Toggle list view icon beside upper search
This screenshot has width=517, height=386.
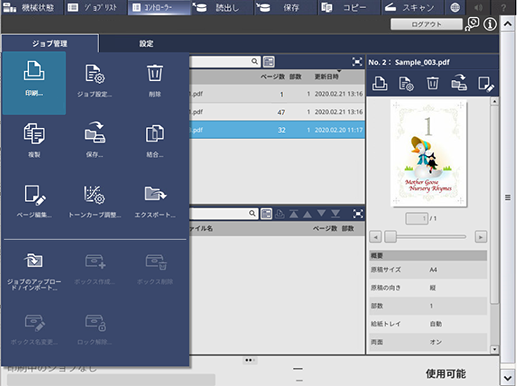pyautogui.click(x=269, y=62)
